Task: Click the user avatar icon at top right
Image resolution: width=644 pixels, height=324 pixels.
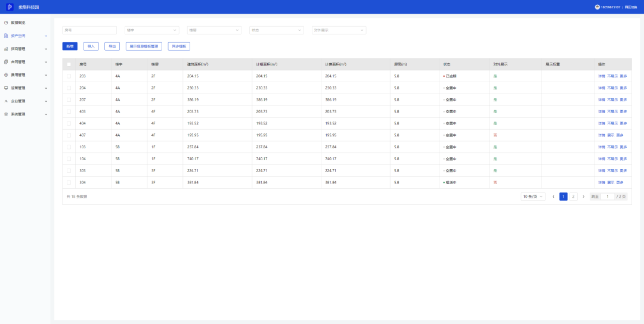Action: click(597, 7)
